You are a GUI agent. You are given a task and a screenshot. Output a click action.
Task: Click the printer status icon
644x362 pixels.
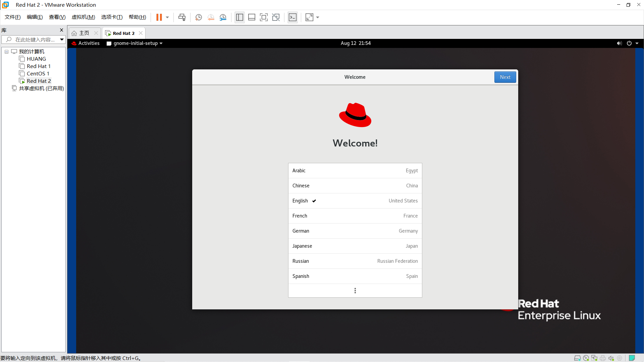coord(603,358)
